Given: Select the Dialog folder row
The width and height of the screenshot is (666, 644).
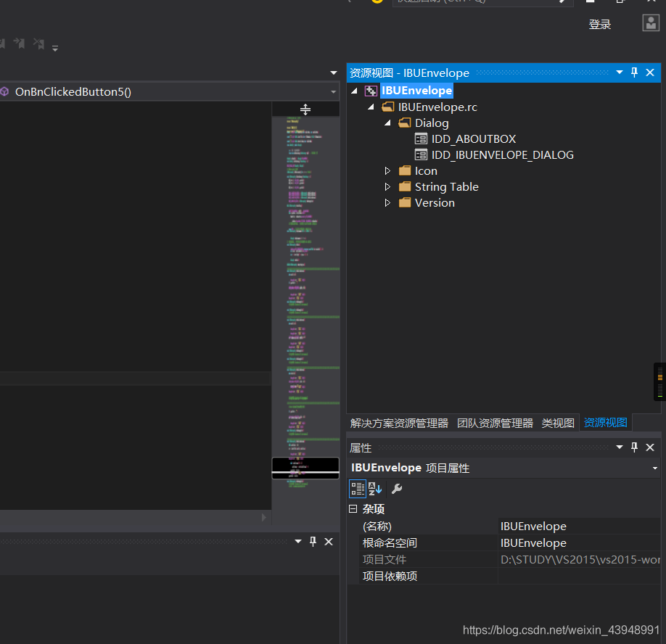Looking at the screenshot, I should coord(432,123).
